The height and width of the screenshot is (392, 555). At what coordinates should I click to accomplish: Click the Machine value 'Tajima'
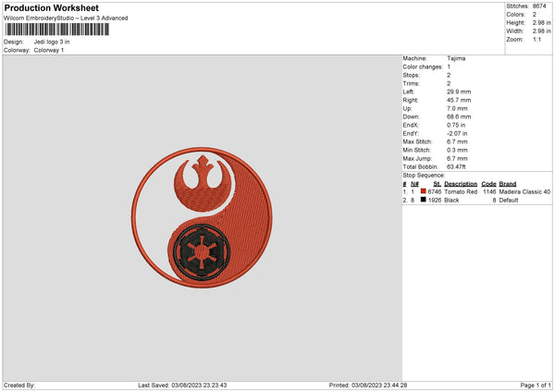(x=456, y=58)
